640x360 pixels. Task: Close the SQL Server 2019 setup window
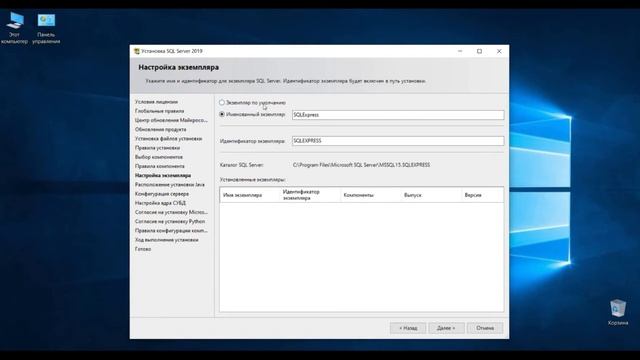pyautogui.click(x=499, y=51)
